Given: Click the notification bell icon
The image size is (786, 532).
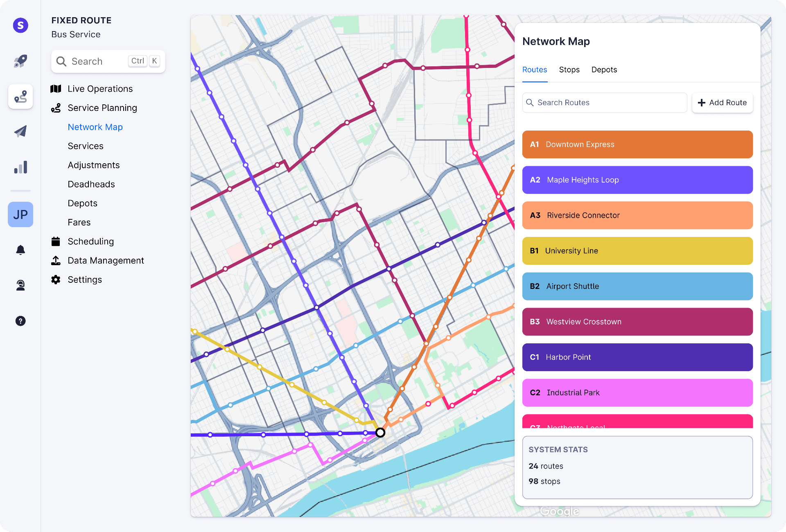Looking at the screenshot, I should [x=20, y=250].
